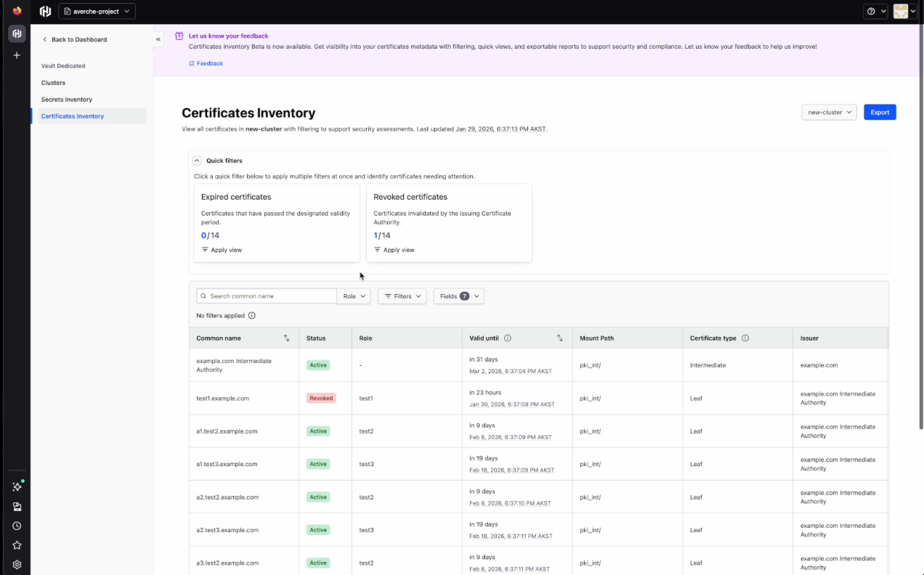This screenshot has width=924, height=575.
Task: Toggle sorting on the Common name column
Action: pos(286,338)
